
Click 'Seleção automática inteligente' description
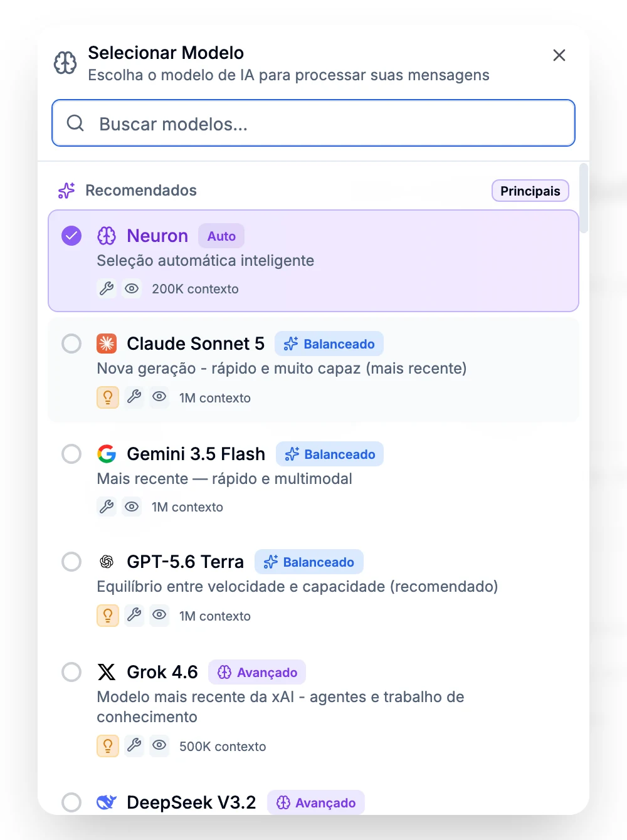point(206,261)
